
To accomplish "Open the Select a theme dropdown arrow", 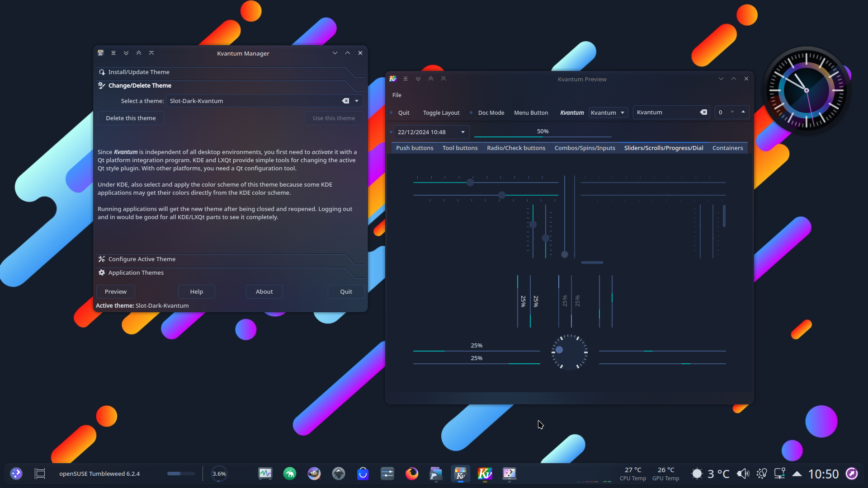I will point(357,101).
